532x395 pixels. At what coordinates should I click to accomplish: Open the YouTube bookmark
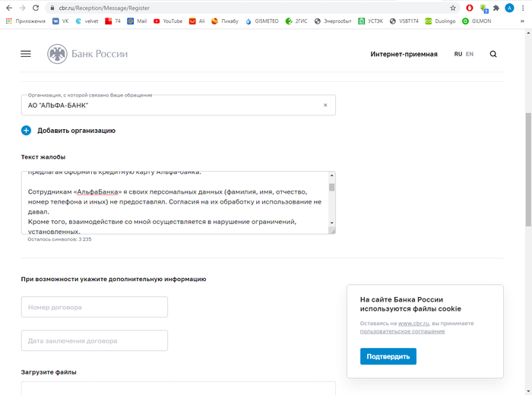(x=168, y=21)
